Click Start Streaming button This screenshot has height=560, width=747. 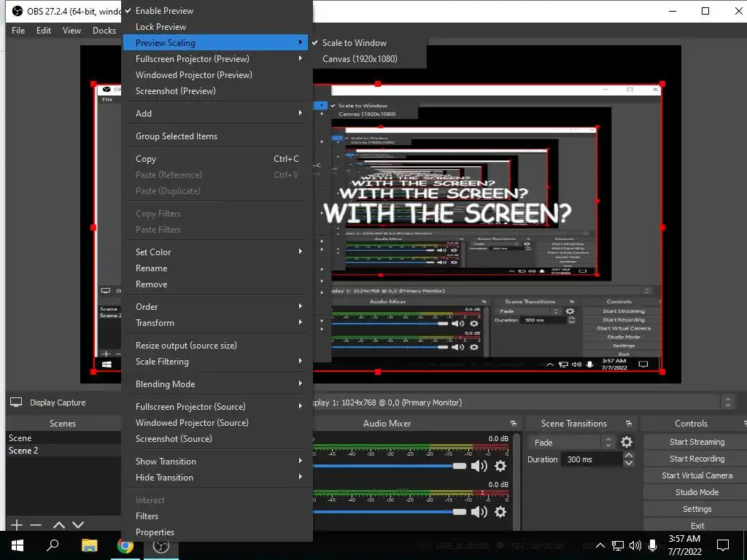(697, 442)
